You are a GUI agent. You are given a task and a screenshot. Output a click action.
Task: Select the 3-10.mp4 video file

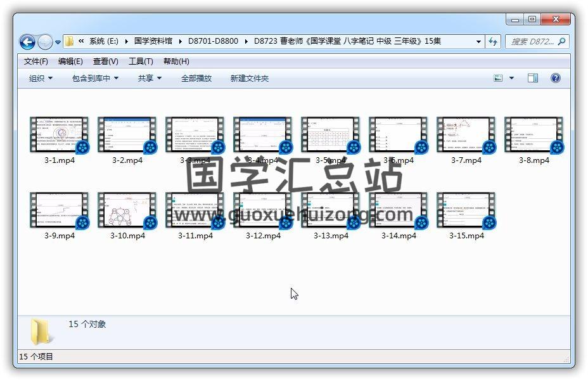click(127, 216)
